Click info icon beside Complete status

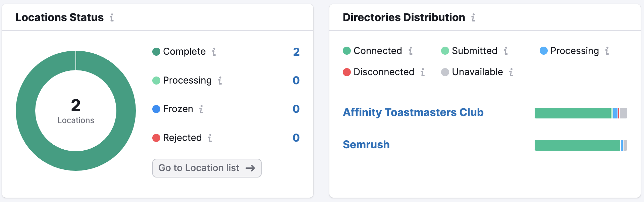[x=214, y=52]
